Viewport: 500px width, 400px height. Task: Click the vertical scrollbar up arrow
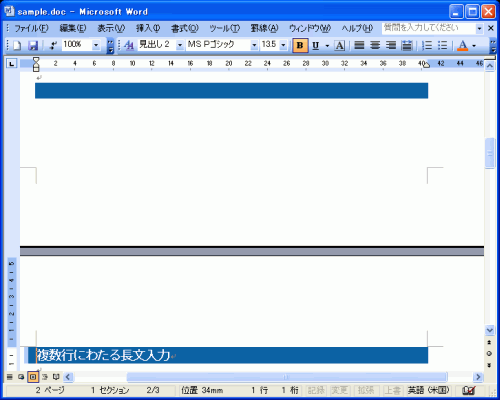point(490,66)
